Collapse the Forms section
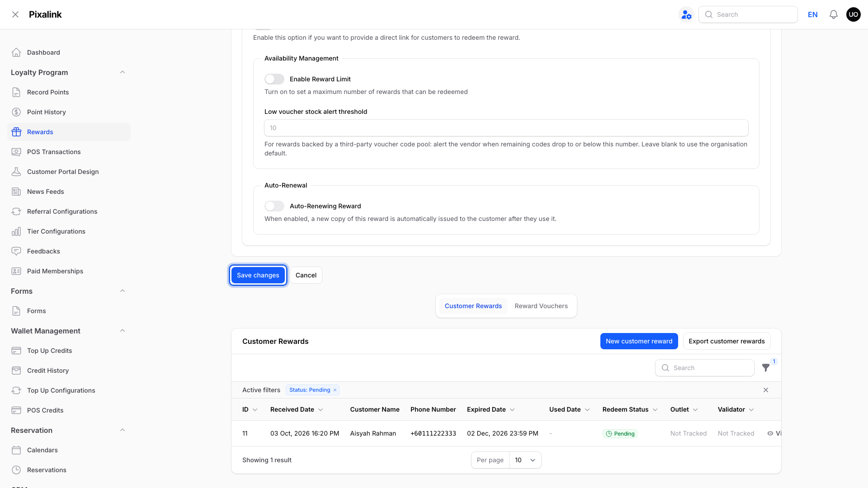 [123, 291]
